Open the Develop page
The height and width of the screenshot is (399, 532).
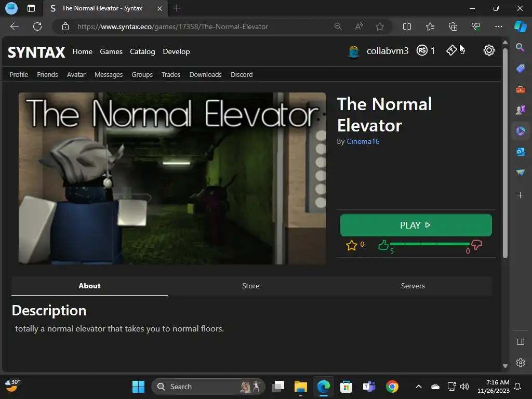[x=177, y=51]
